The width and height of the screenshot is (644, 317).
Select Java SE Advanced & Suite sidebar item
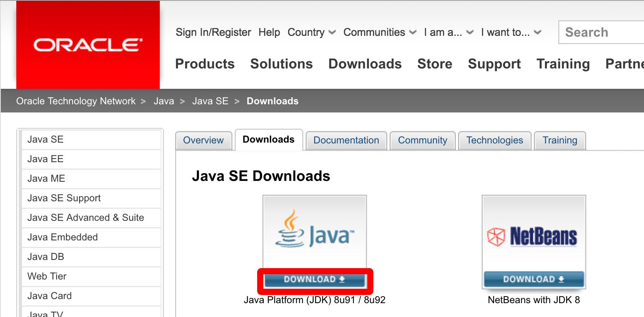pyautogui.click(x=91, y=218)
